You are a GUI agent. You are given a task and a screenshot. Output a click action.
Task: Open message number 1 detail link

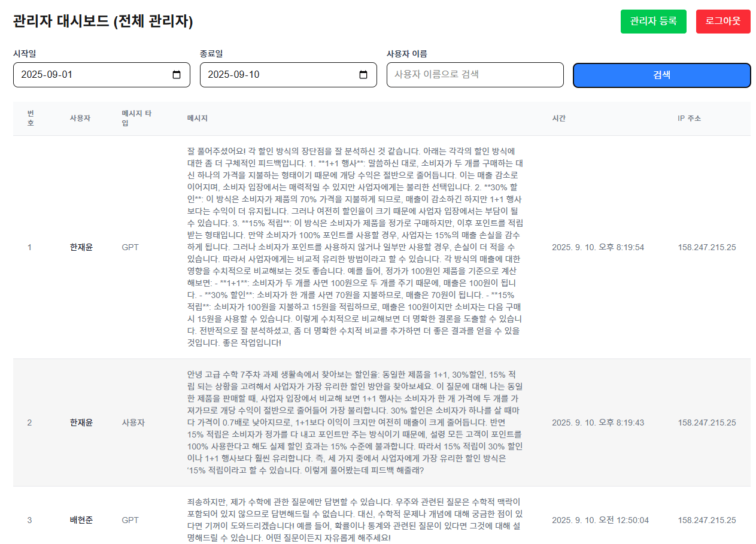pos(29,247)
